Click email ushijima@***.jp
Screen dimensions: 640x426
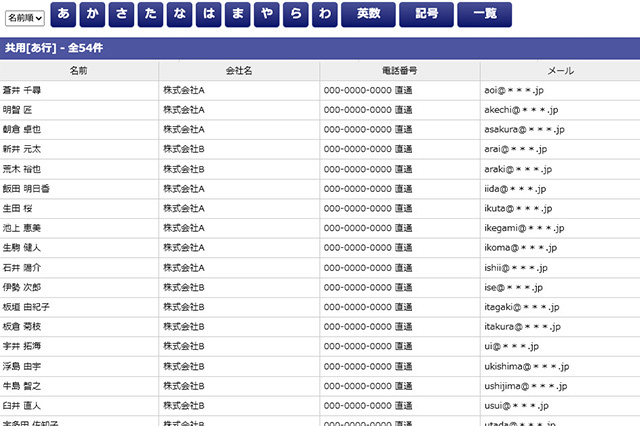tap(526, 386)
